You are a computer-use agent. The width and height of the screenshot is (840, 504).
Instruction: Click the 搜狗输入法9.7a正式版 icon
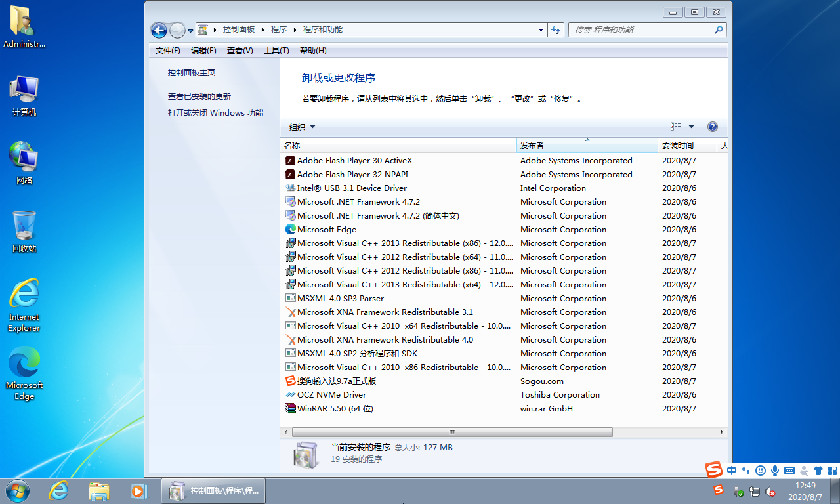point(291,381)
